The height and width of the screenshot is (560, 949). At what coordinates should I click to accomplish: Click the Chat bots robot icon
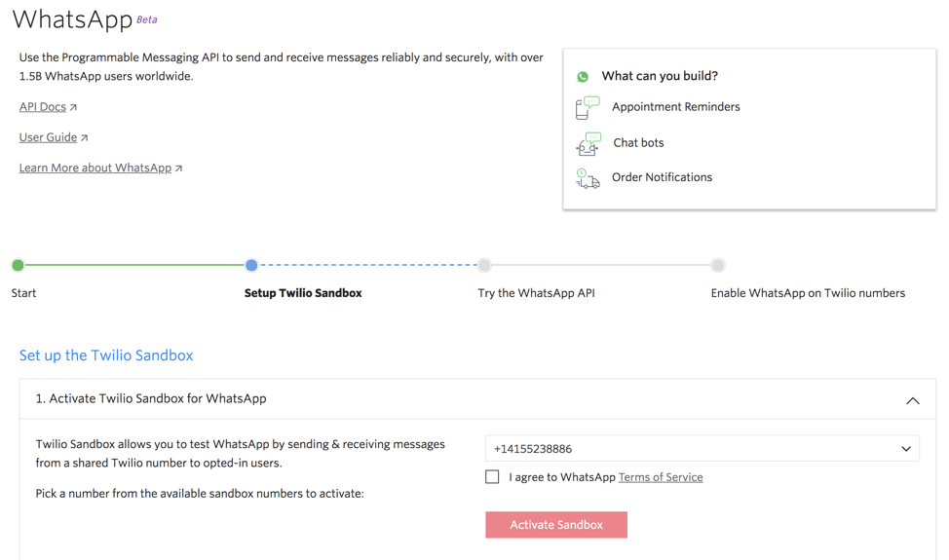(588, 143)
